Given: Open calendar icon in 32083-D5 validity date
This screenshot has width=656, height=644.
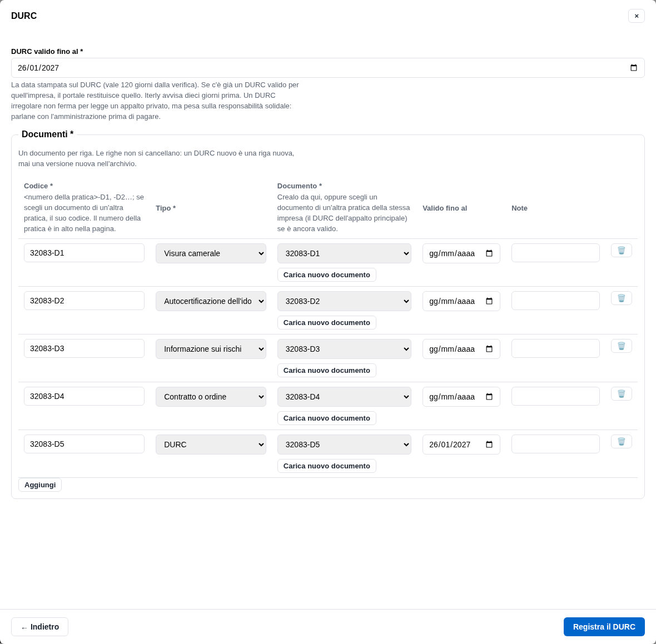Looking at the screenshot, I should [x=489, y=445].
